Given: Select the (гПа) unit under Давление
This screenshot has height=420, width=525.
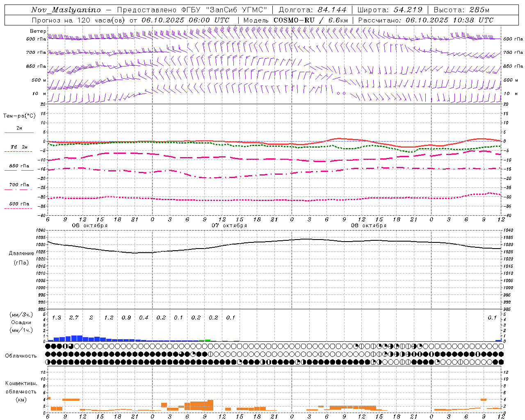Looking at the screenshot, I should tap(21, 263).
